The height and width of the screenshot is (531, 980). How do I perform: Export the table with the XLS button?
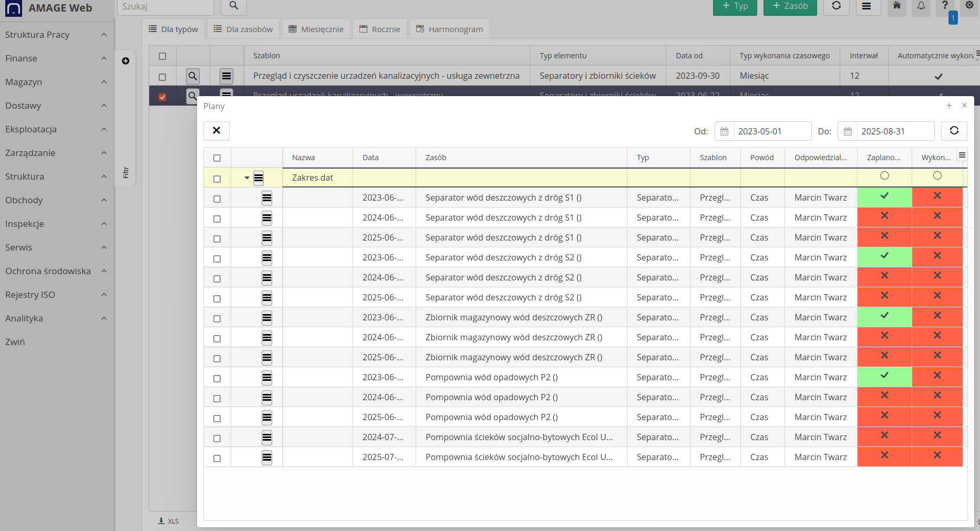pyautogui.click(x=169, y=521)
